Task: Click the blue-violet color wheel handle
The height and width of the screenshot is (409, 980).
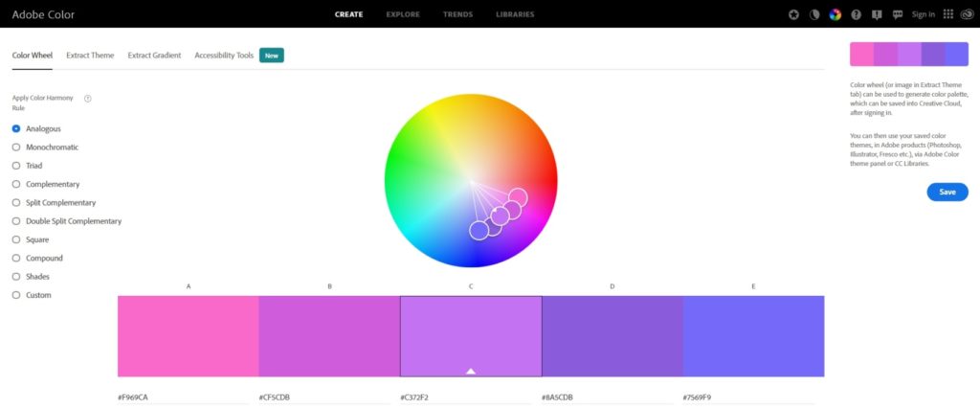Action: 479,230
